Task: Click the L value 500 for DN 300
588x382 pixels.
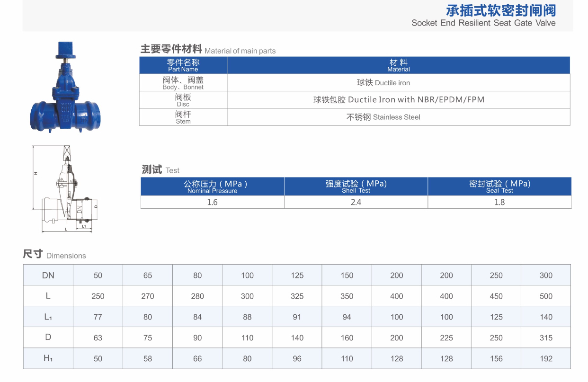Action: pyautogui.click(x=545, y=296)
